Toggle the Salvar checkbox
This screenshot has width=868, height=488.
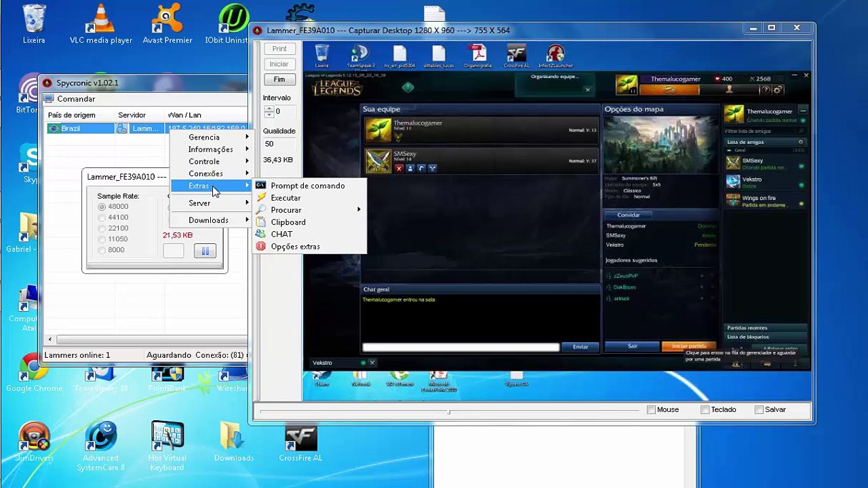(x=759, y=409)
